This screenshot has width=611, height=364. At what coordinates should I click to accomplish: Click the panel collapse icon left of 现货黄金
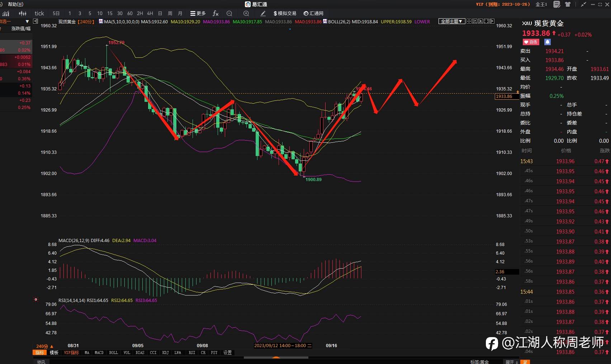[35, 21]
